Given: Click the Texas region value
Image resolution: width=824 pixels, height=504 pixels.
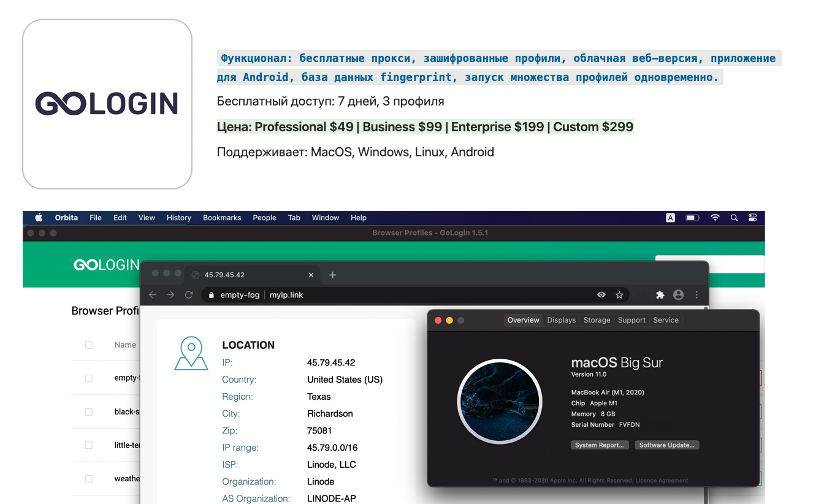Looking at the screenshot, I should click(x=319, y=397).
